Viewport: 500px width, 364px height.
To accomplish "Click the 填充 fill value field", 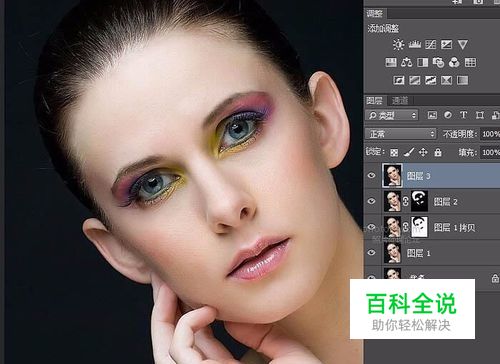I will coord(490,153).
